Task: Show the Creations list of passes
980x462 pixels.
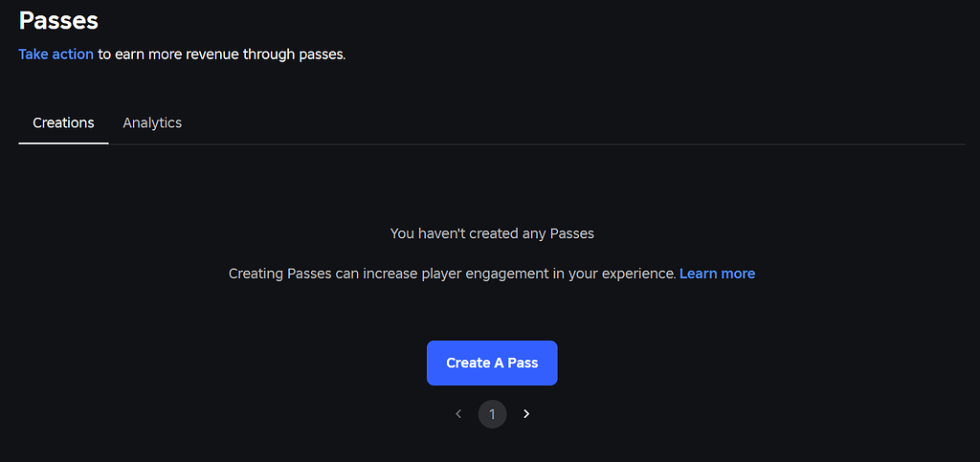Action: (63, 123)
